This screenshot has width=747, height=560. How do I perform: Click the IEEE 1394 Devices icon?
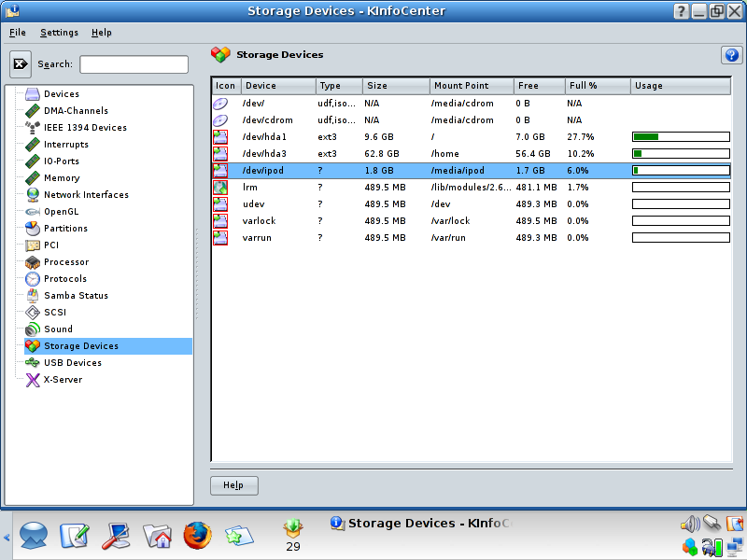pos(33,128)
